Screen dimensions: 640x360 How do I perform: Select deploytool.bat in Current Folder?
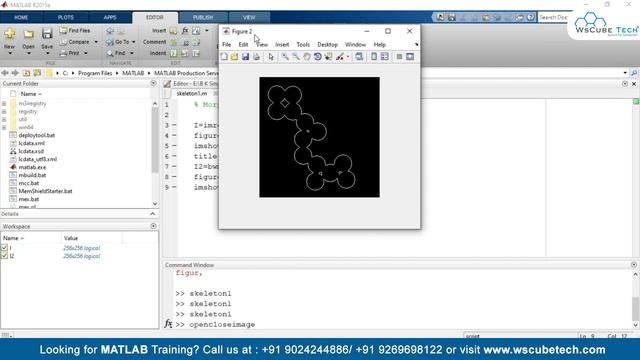pyautogui.click(x=37, y=135)
